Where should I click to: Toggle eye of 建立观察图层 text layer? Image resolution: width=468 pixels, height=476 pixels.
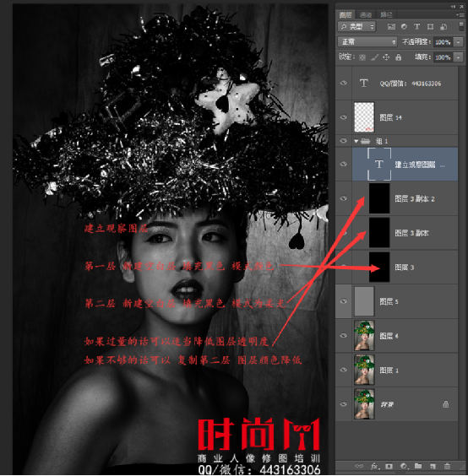[x=344, y=164]
